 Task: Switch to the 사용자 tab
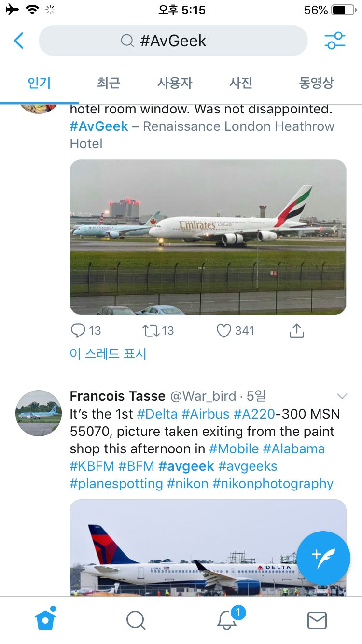pyautogui.click(x=175, y=83)
